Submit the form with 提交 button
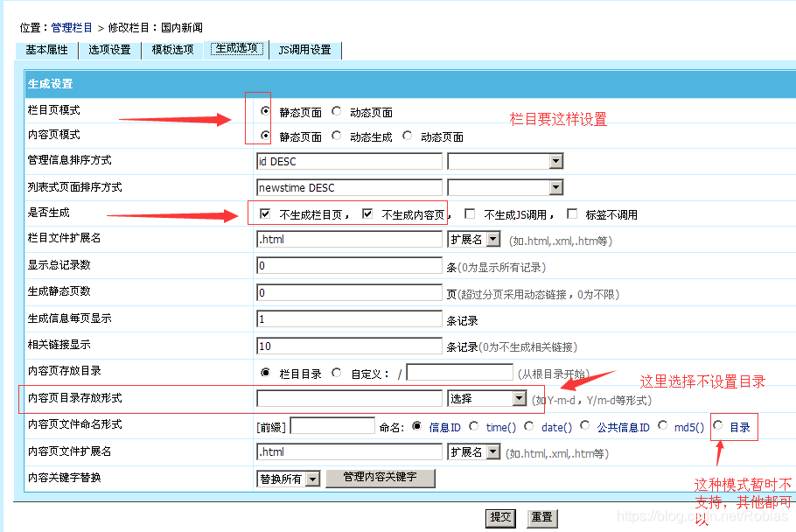 500,518
